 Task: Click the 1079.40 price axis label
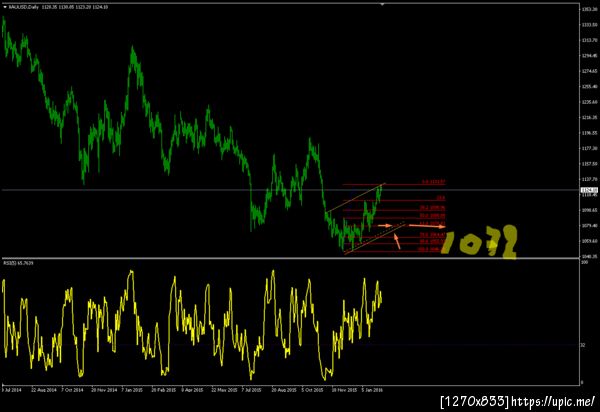(x=589, y=225)
